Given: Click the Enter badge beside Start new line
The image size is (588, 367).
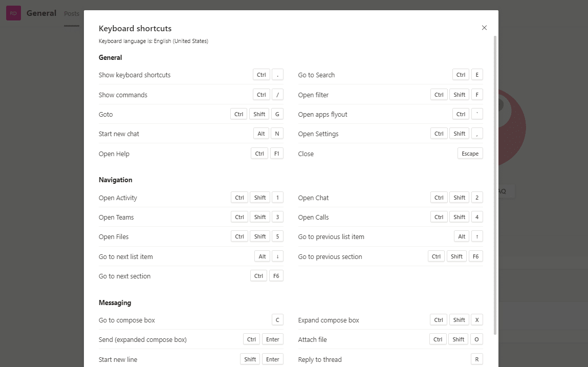Looking at the screenshot, I should tap(272, 359).
